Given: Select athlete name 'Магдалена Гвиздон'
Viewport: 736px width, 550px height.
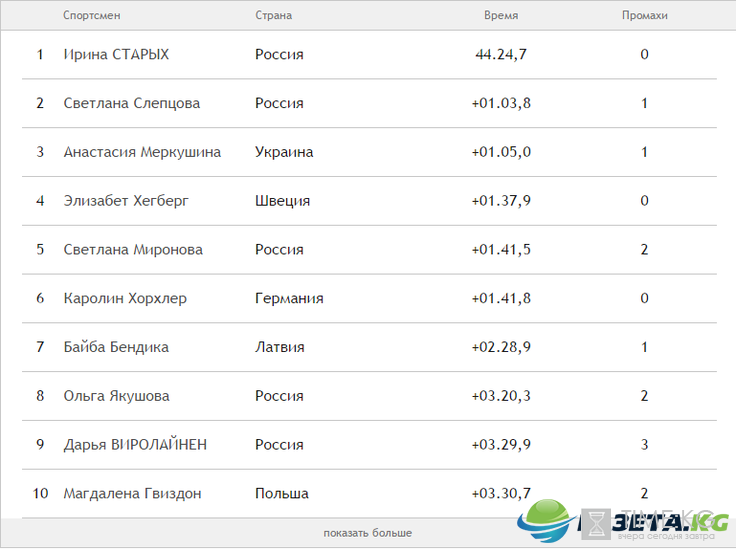Looking at the screenshot, I should [132, 494].
